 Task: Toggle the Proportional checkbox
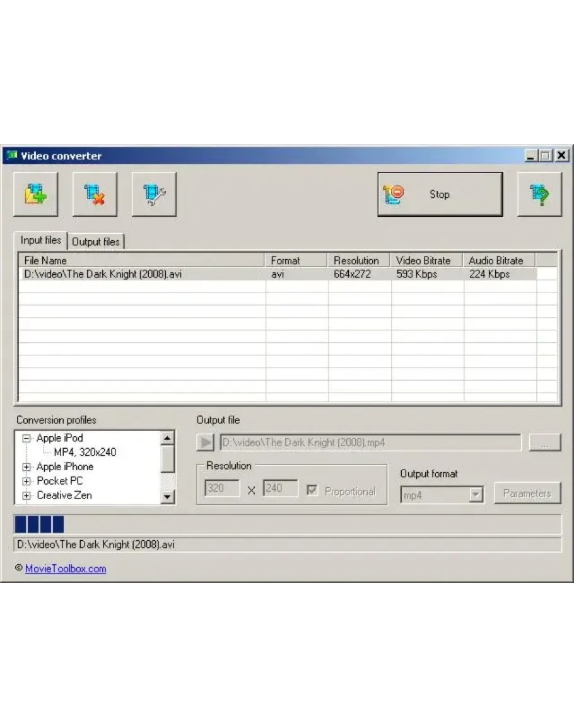[x=312, y=491]
